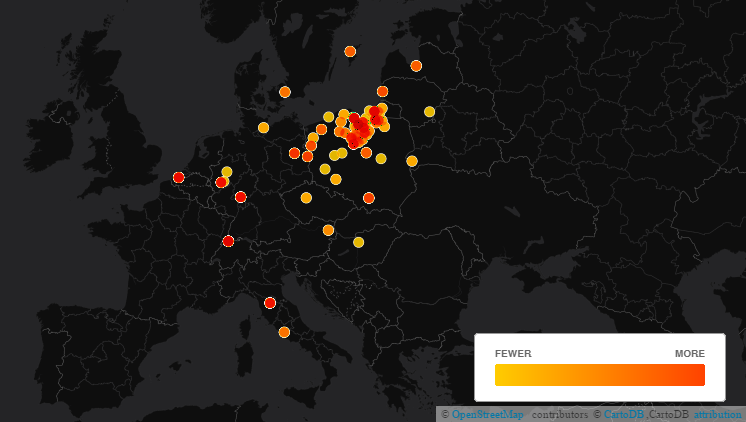Open the OpenStreetMap link
The height and width of the screenshot is (422, 746).
pyautogui.click(x=488, y=414)
